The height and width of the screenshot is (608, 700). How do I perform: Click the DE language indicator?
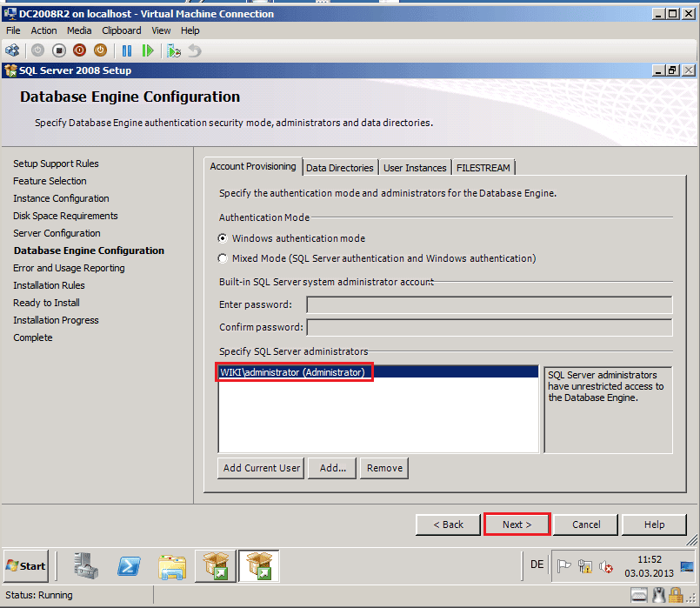537,565
